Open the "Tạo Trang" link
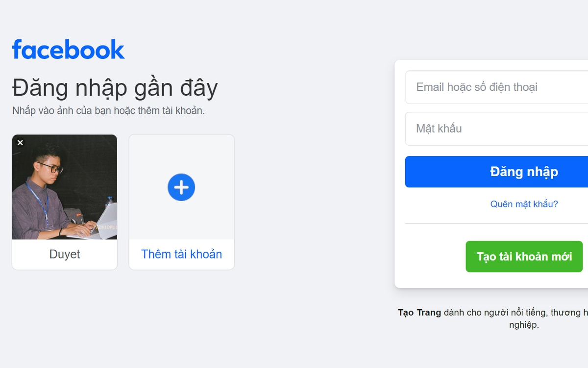 pos(419,313)
